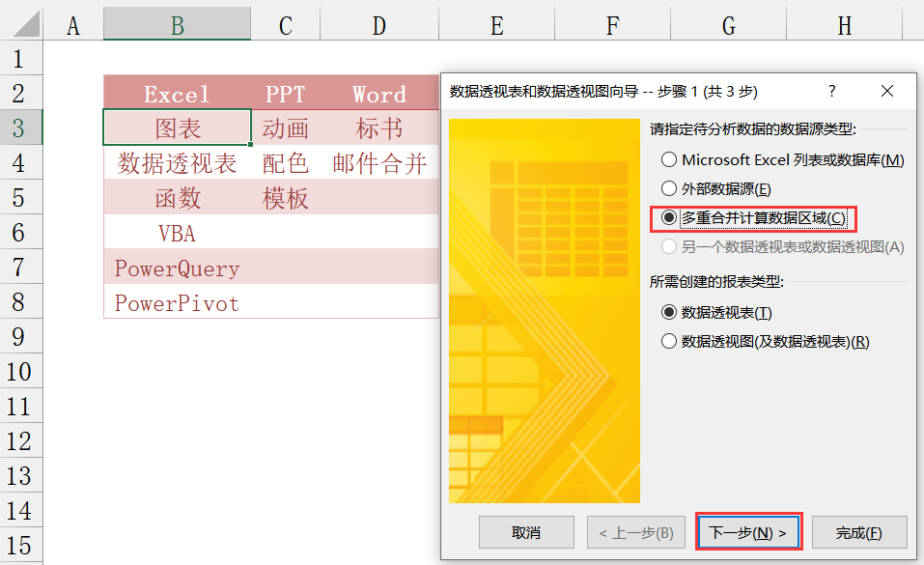Select column A header
Image resolution: width=924 pixels, height=565 pixels.
tap(73, 25)
